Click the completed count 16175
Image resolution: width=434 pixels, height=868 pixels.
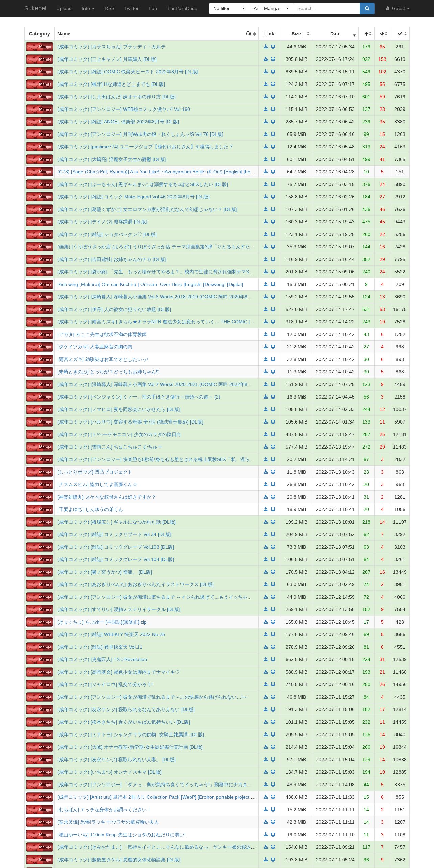[400, 309]
